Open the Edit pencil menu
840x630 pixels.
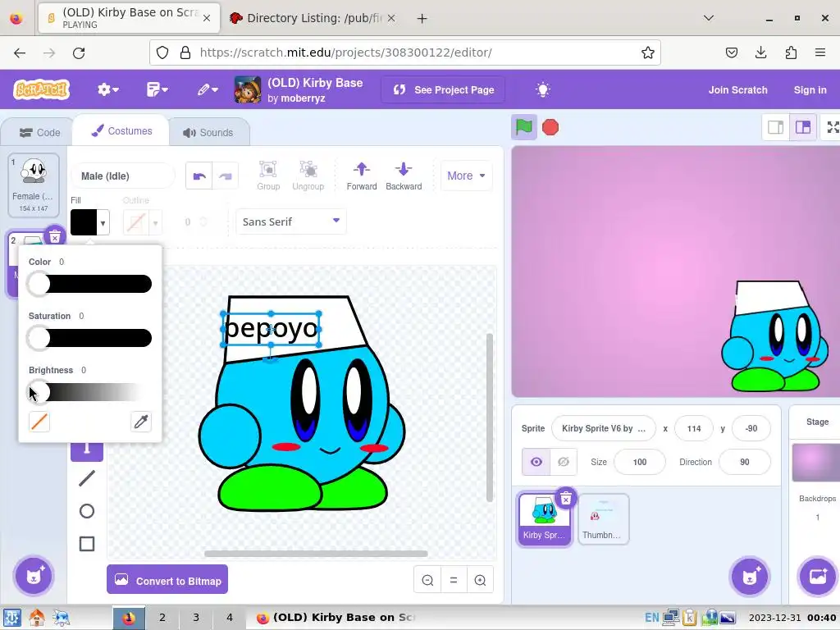pos(208,89)
